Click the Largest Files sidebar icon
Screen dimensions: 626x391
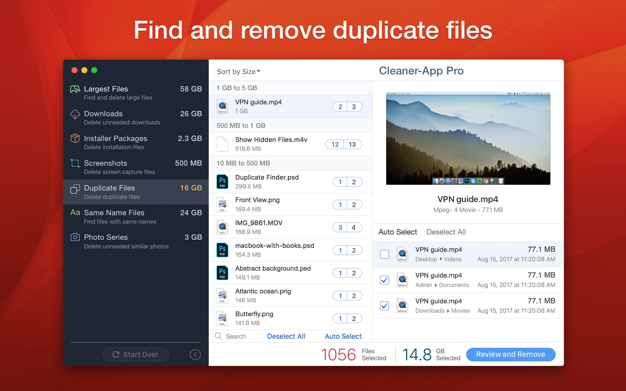click(x=75, y=89)
